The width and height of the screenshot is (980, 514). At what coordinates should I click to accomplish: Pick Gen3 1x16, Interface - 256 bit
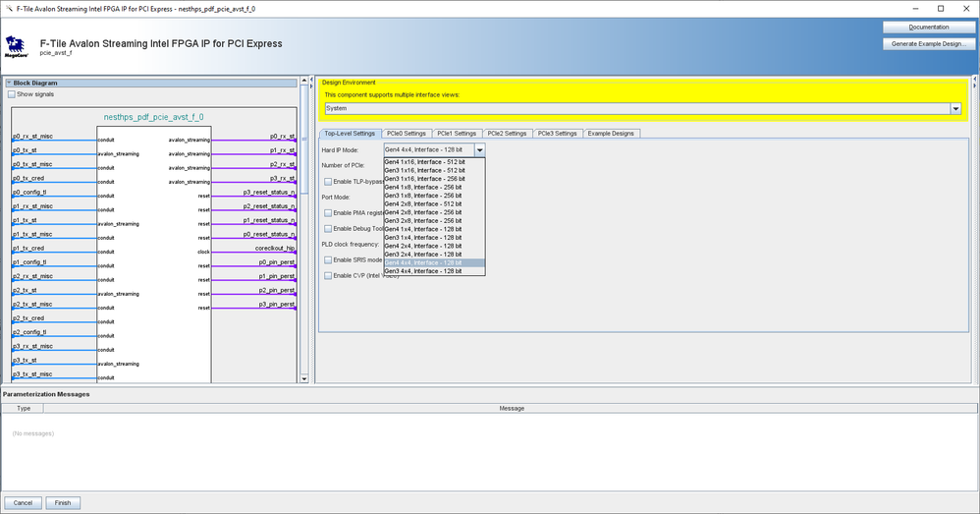[x=434, y=179]
